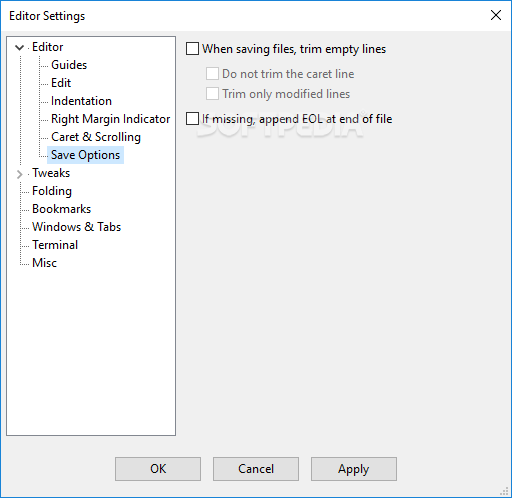Viewport: 512px width, 498px height.
Task: Open Right Margin Indicator settings
Action: point(111,119)
